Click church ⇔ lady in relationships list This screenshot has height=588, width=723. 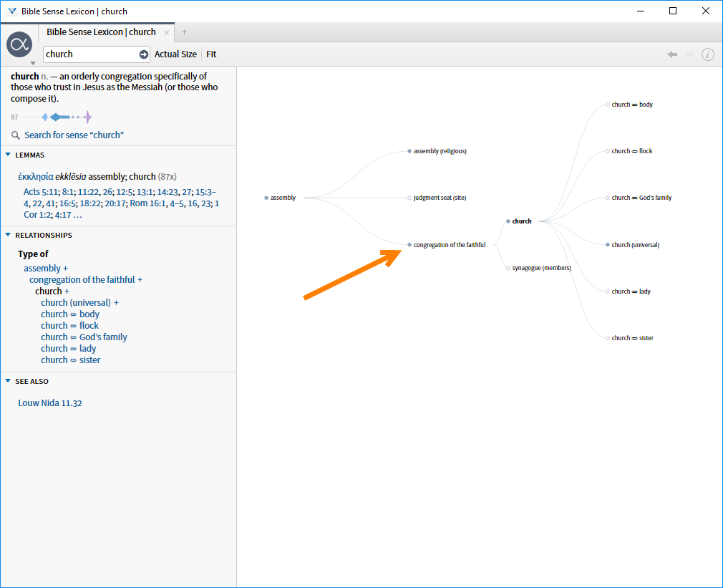click(x=68, y=349)
